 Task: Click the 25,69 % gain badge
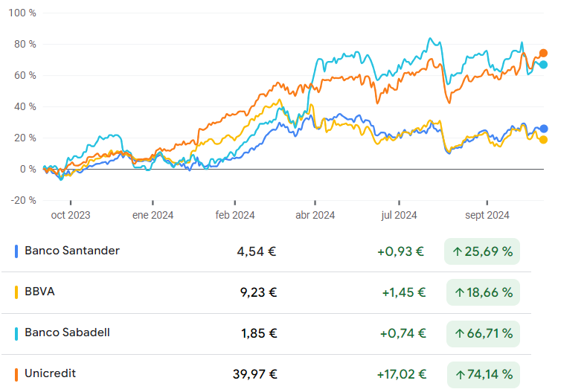[482, 251]
